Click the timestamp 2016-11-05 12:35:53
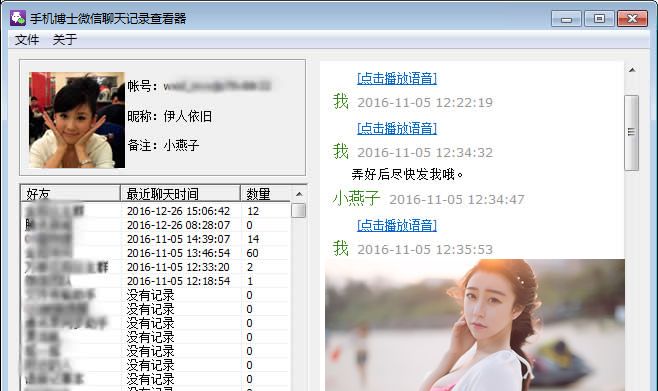658x391 pixels. (425, 250)
